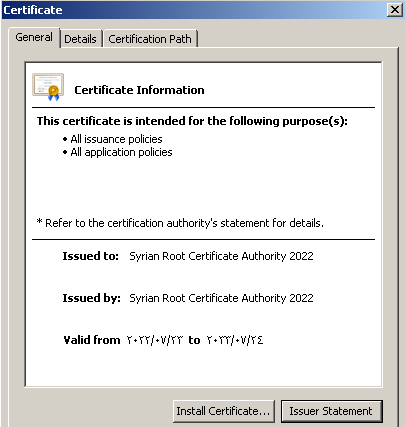Click the "Issued to:" label

[x=91, y=256]
